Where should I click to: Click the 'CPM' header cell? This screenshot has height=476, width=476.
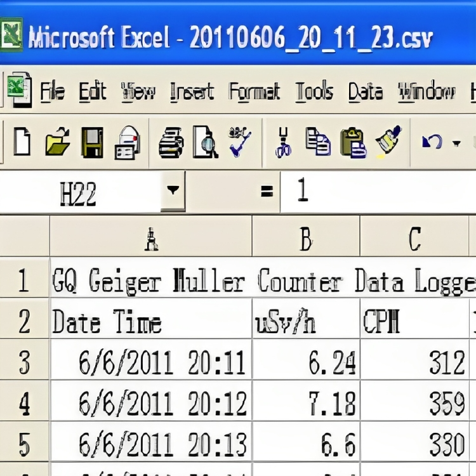pos(414,319)
